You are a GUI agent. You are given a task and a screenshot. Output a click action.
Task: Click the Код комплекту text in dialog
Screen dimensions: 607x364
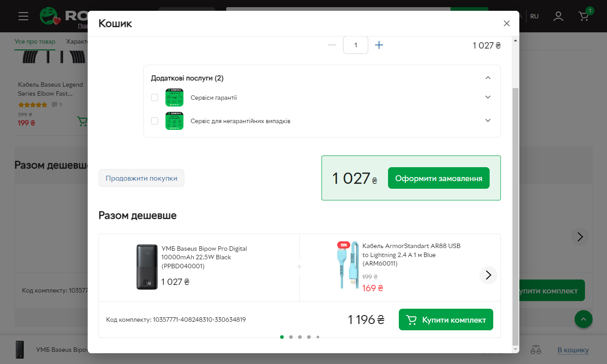click(x=176, y=320)
